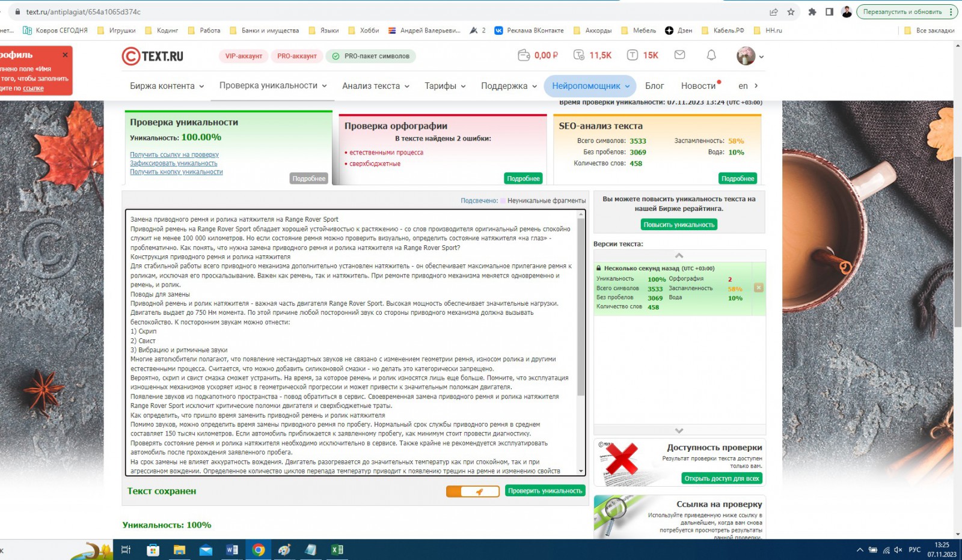
Task: Click Получить кнопку уникальности link
Action: point(176,172)
